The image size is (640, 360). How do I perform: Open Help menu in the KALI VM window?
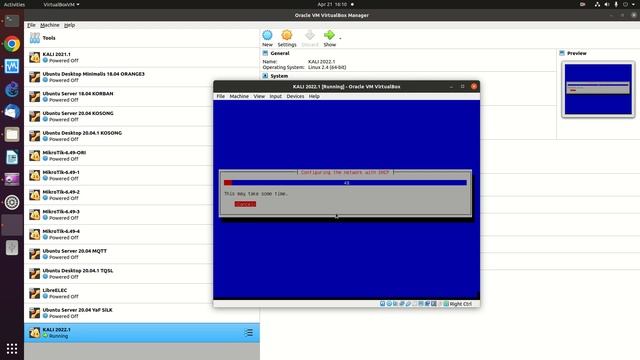point(314,96)
